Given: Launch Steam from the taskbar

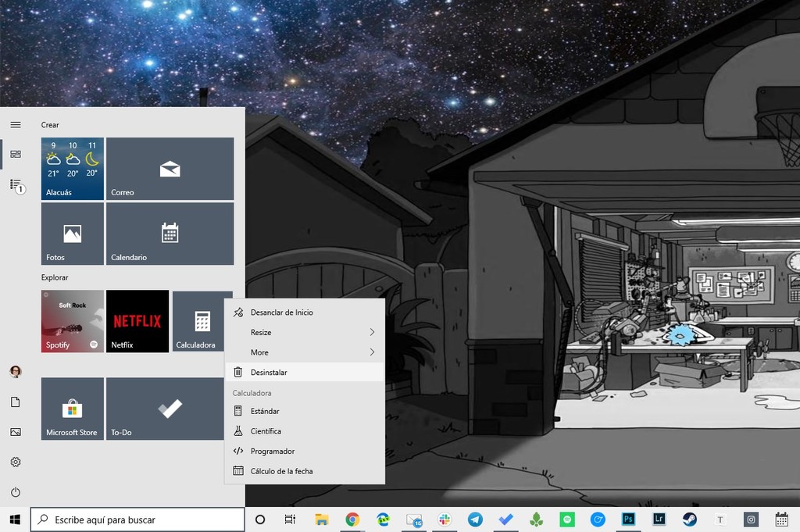Looking at the screenshot, I should click(691, 519).
